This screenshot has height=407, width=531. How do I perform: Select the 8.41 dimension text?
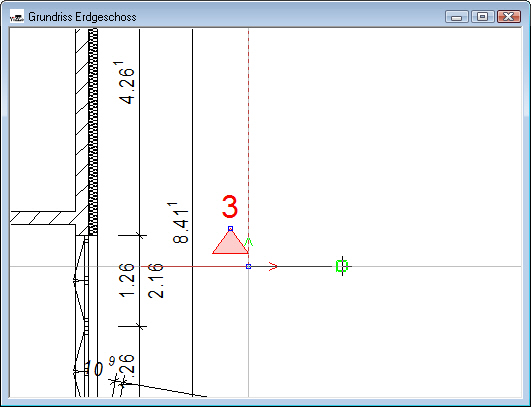[x=179, y=223]
